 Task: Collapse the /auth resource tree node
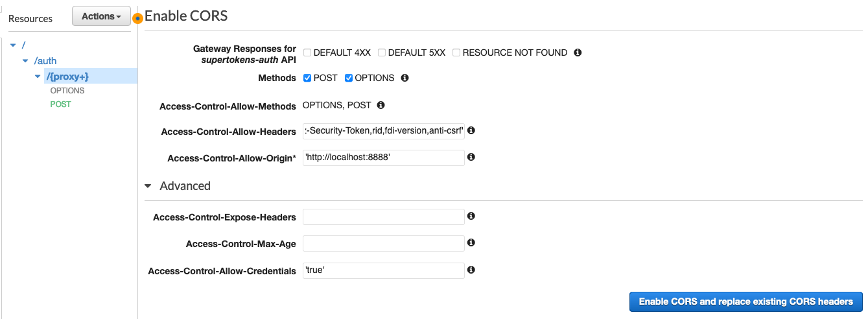[25, 61]
